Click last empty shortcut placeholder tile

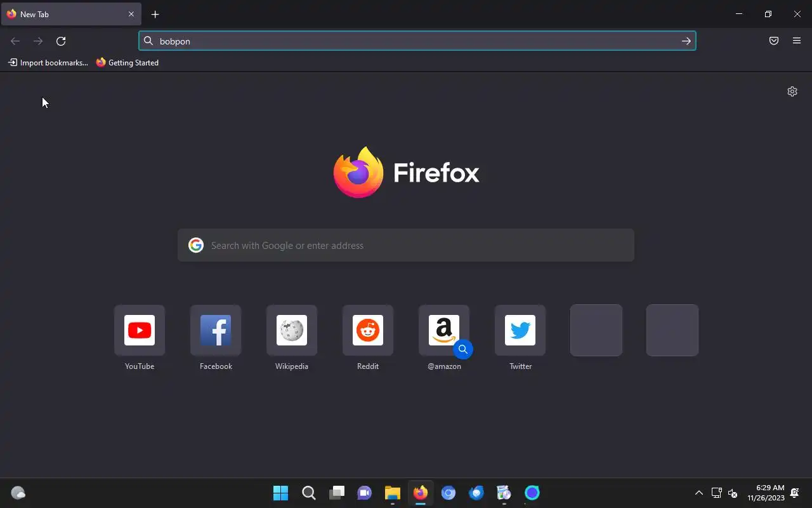pos(672,330)
